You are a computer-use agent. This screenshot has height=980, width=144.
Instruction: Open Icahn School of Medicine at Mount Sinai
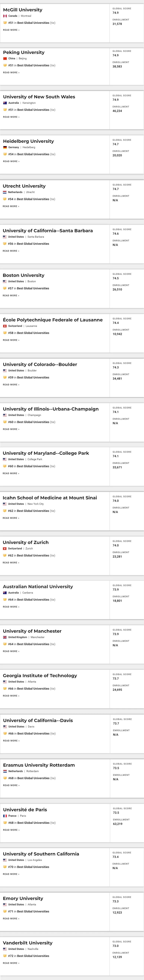[50, 498]
